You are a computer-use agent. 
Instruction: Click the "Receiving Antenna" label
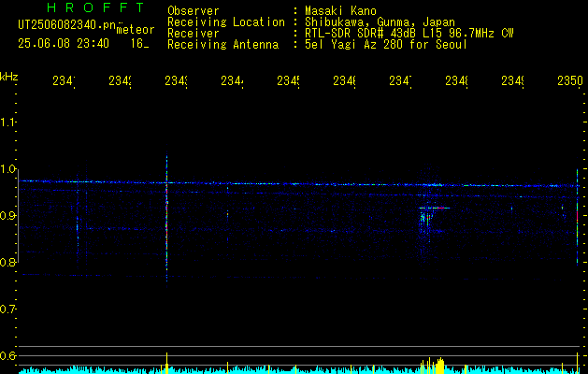click(x=222, y=45)
